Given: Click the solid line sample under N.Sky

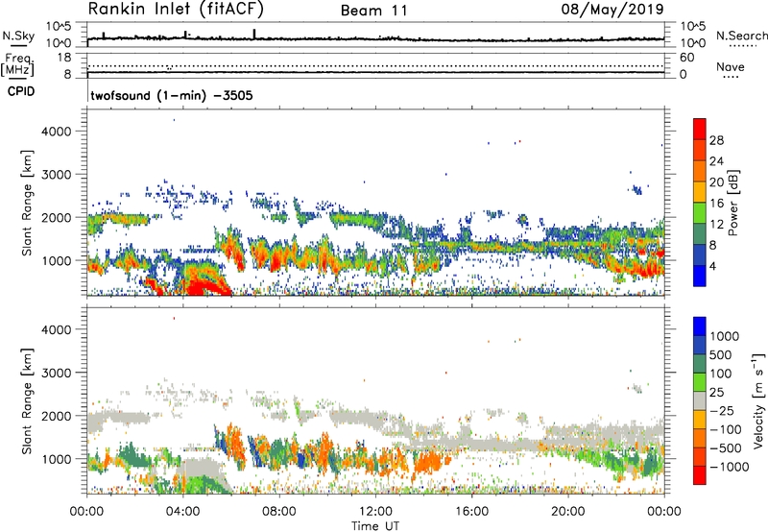Looking at the screenshot, I should coord(18,45).
